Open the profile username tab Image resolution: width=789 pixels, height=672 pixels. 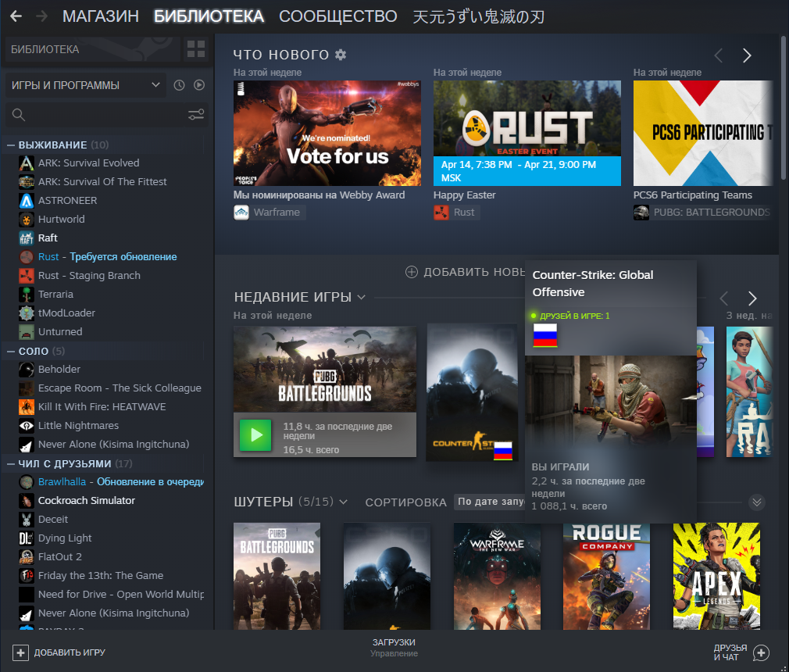point(479,16)
